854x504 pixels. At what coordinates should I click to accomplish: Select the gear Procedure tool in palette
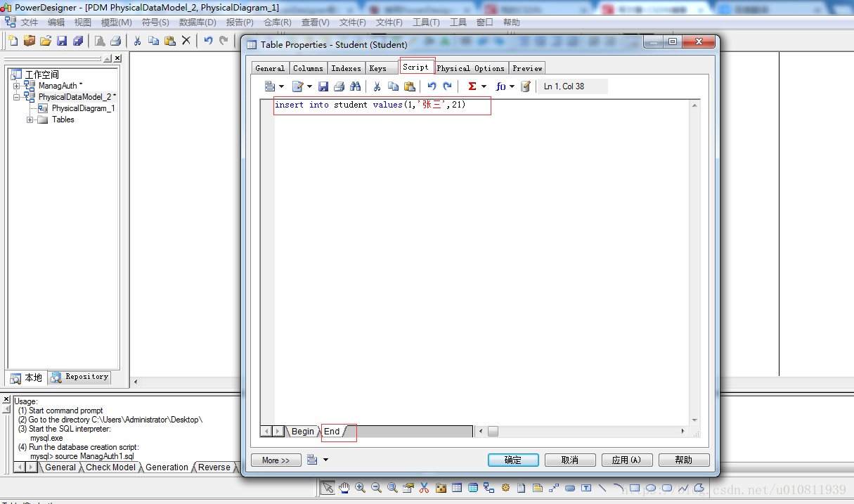505,488
